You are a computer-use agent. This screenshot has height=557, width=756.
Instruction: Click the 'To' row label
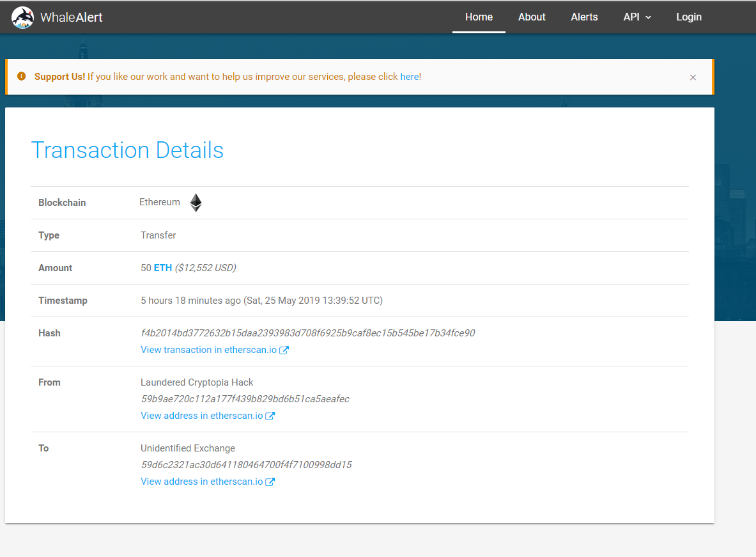[43, 448]
